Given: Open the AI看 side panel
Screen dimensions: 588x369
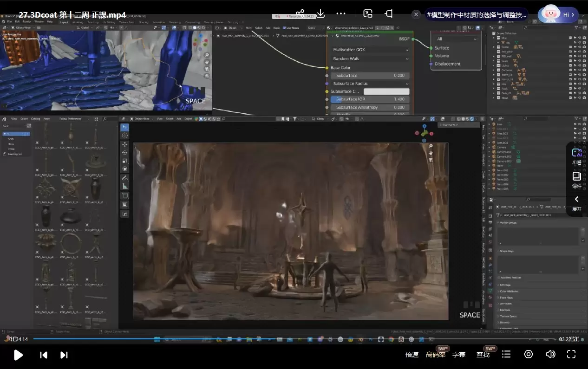Looking at the screenshot, I should 577,156.
